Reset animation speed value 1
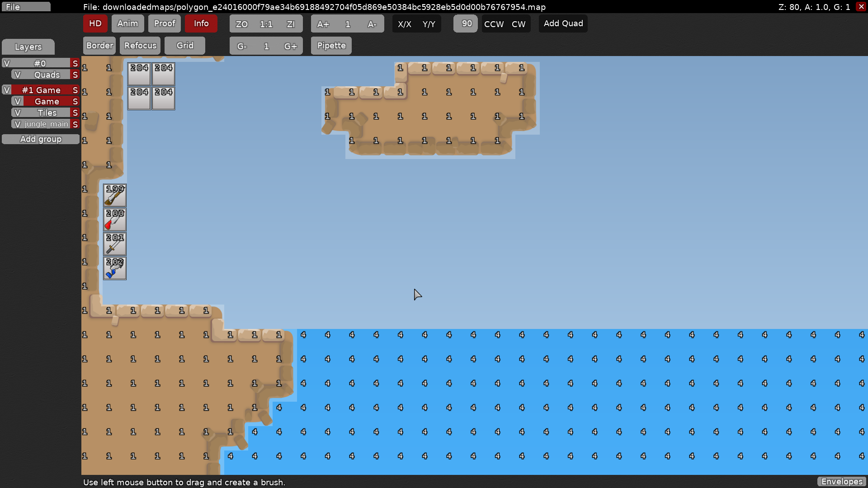Viewport: 868px width, 488px height. [348, 24]
